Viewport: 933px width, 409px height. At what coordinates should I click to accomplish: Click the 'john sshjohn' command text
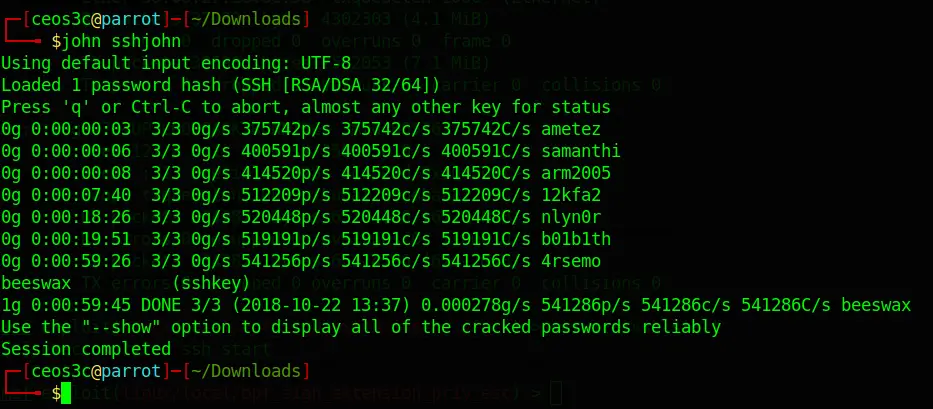tap(121, 41)
